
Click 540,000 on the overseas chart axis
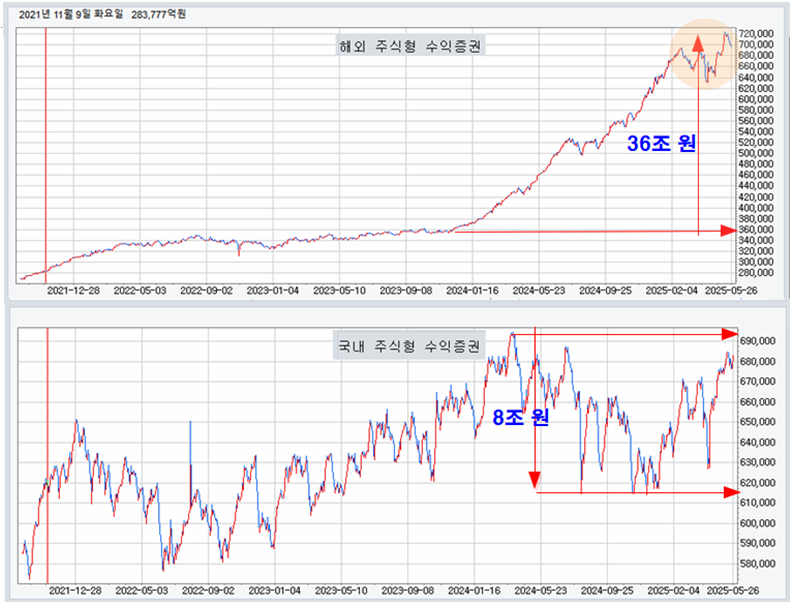tap(756, 131)
